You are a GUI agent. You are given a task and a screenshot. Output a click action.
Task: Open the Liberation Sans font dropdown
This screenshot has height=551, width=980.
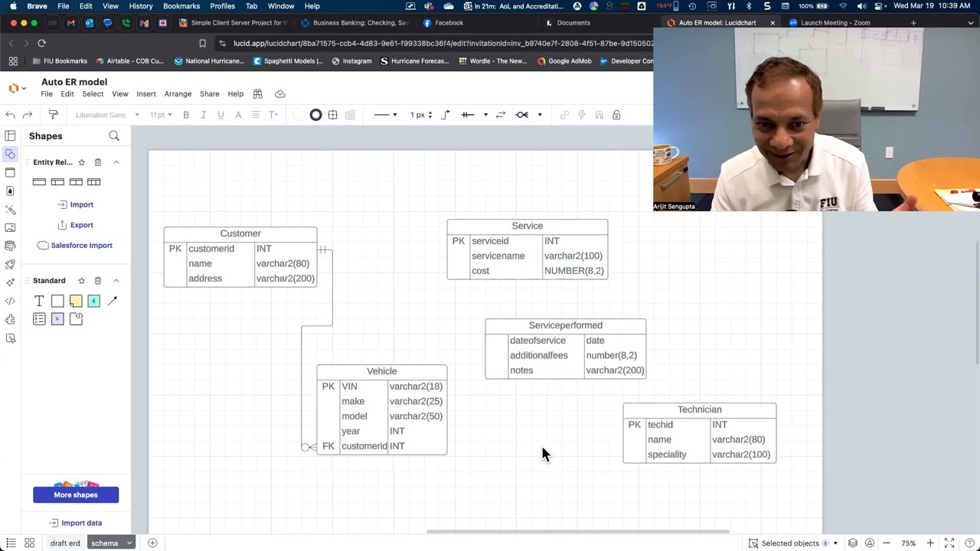pos(107,115)
